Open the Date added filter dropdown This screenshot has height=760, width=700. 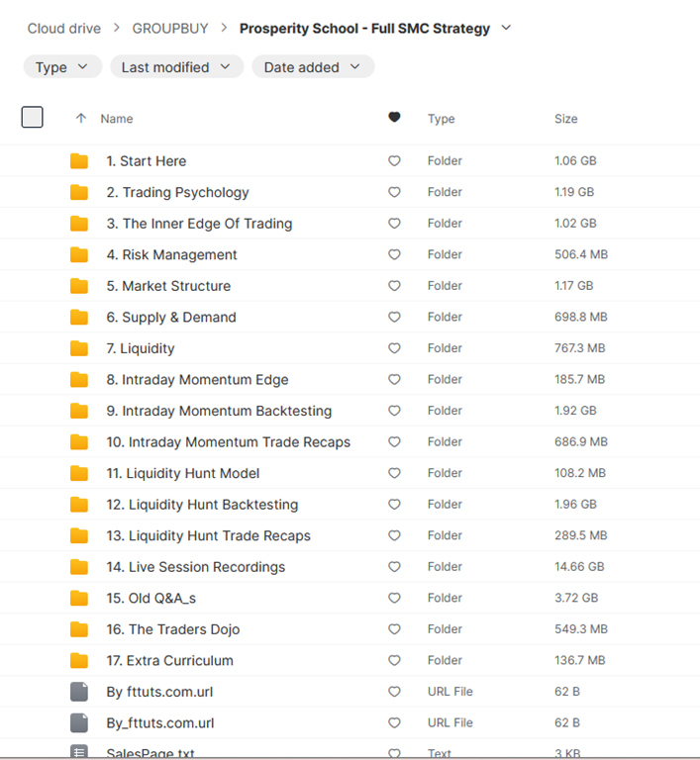coord(313,67)
